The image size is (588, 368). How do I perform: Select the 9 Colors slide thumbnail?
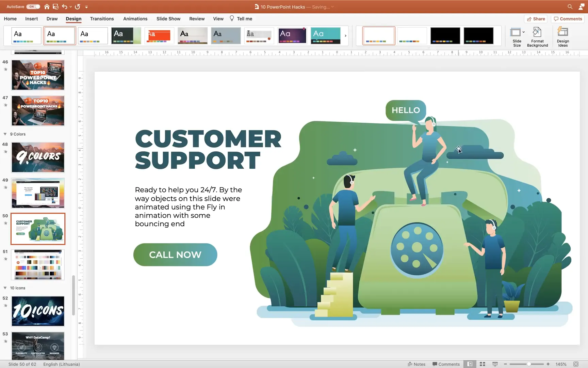click(x=38, y=157)
